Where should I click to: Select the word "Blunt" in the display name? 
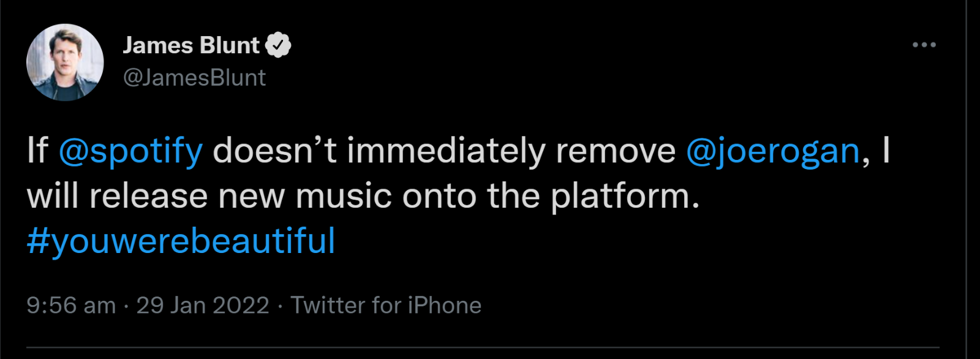coord(230,45)
